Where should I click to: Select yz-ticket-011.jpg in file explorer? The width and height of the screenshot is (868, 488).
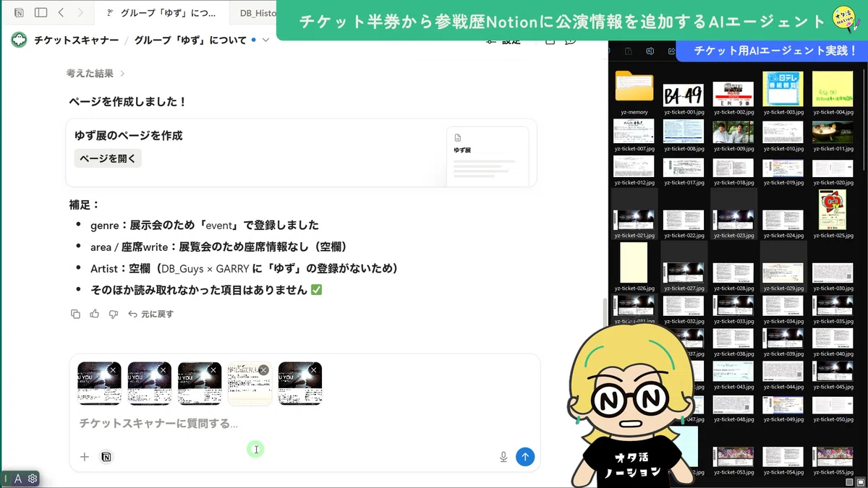(833, 136)
